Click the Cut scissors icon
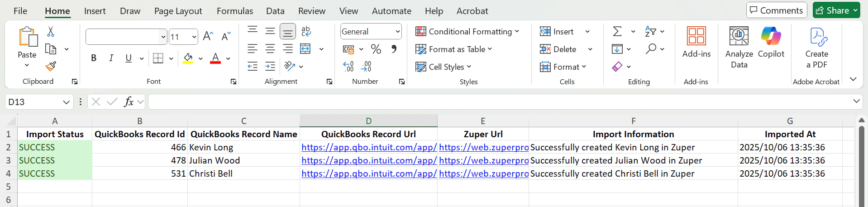 [x=51, y=31]
